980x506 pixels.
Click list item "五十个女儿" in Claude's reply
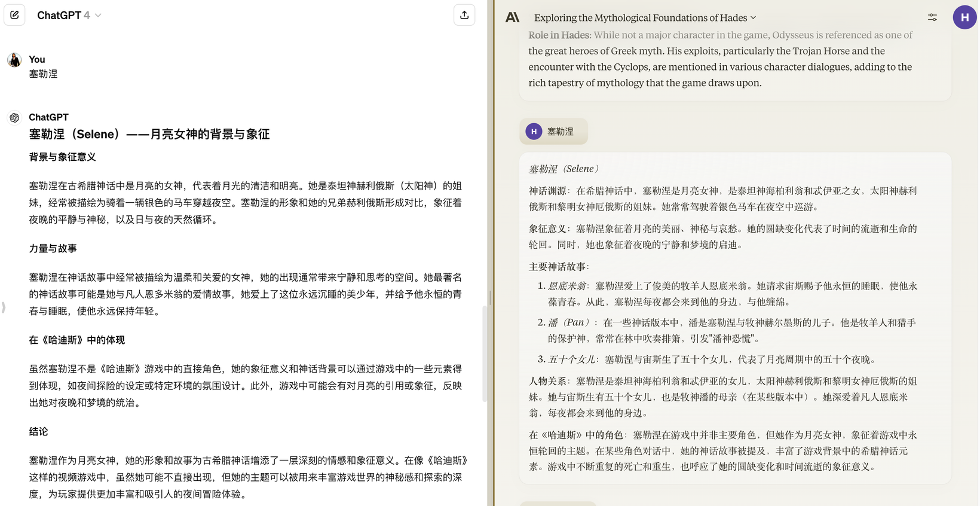pyautogui.click(x=572, y=359)
